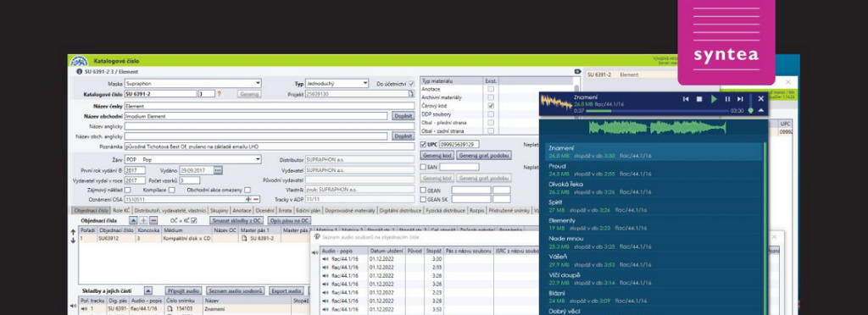This screenshot has width=868, height=315.
Task: Remove the Oznámení OSA entry with minus
Action: [x=256, y=199]
